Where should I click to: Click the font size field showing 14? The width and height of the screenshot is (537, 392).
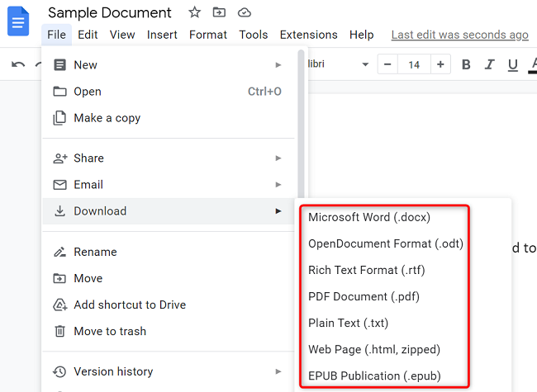414,64
